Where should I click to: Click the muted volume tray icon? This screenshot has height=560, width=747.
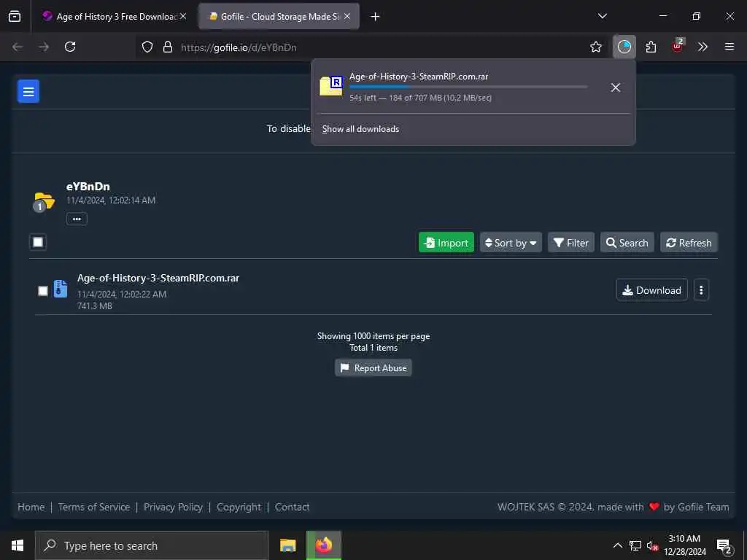[x=652, y=545]
